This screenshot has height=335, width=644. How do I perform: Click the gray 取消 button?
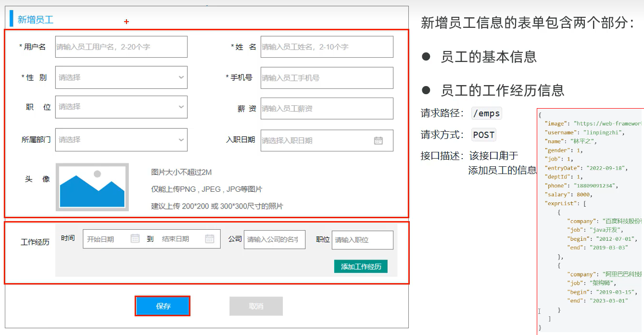click(256, 306)
